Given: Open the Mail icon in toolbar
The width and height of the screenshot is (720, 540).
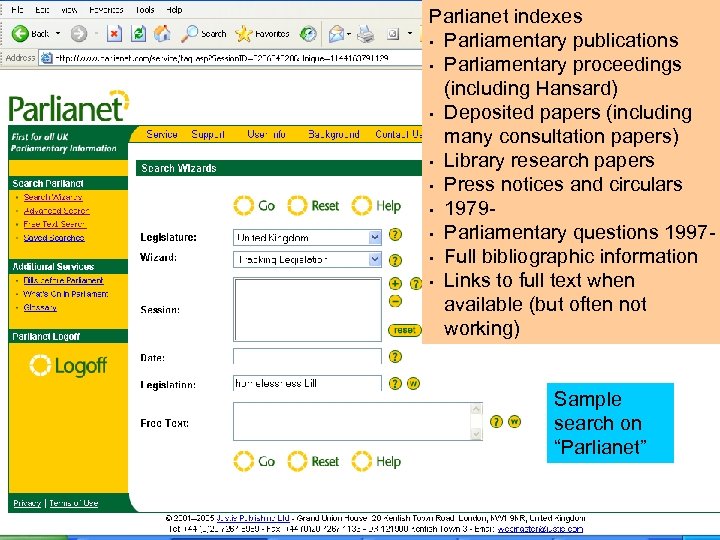Looking at the screenshot, I should point(337,34).
